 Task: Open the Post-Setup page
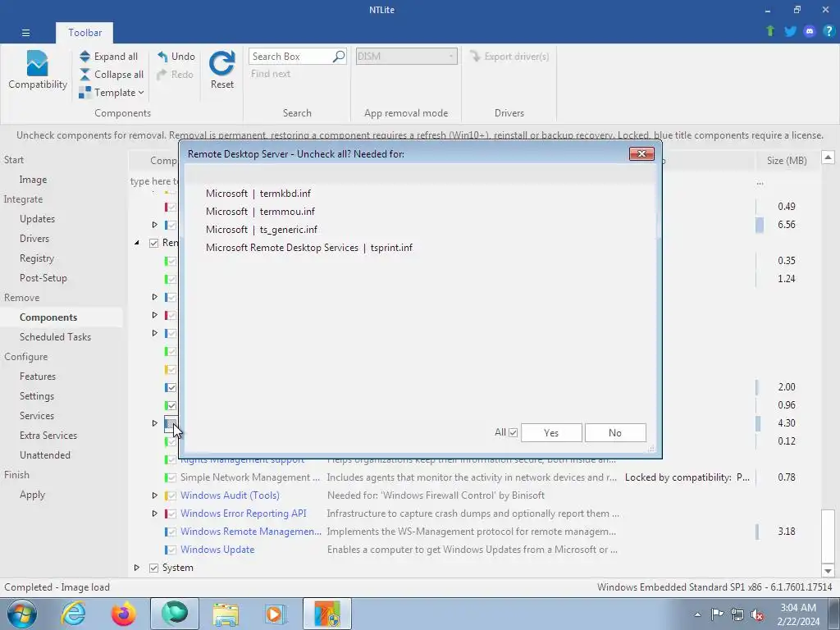tap(43, 278)
